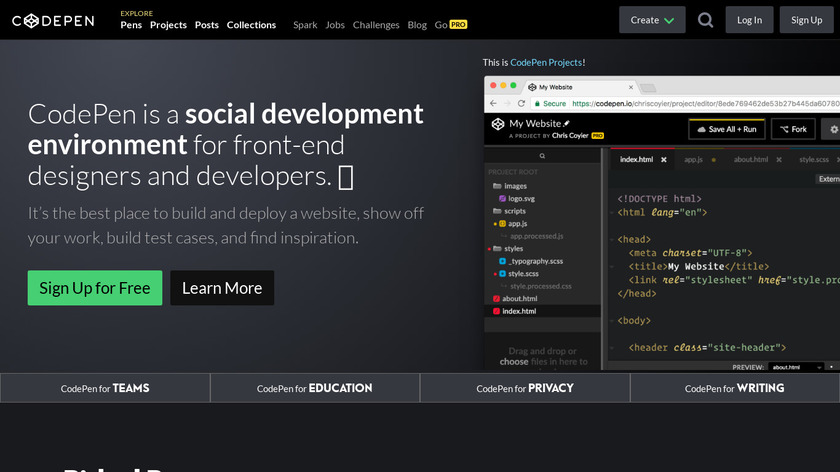Fold the head tag code block
The width and height of the screenshot is (840, 472).
tap(612, 239)
